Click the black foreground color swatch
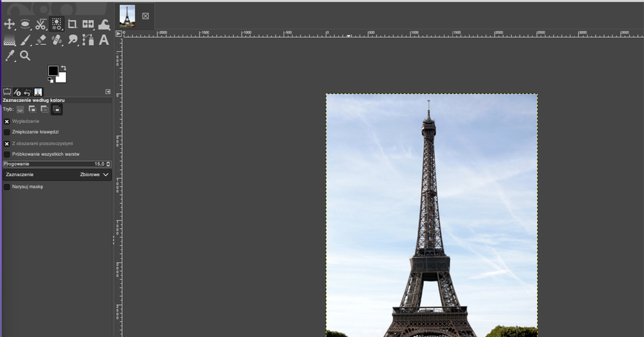Screen dimensions: 644x337 (52, 70)
